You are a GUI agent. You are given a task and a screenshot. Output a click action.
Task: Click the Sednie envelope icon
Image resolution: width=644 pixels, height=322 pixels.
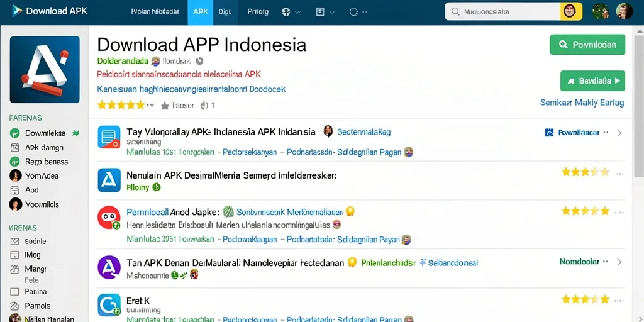(x=15, y=241)
